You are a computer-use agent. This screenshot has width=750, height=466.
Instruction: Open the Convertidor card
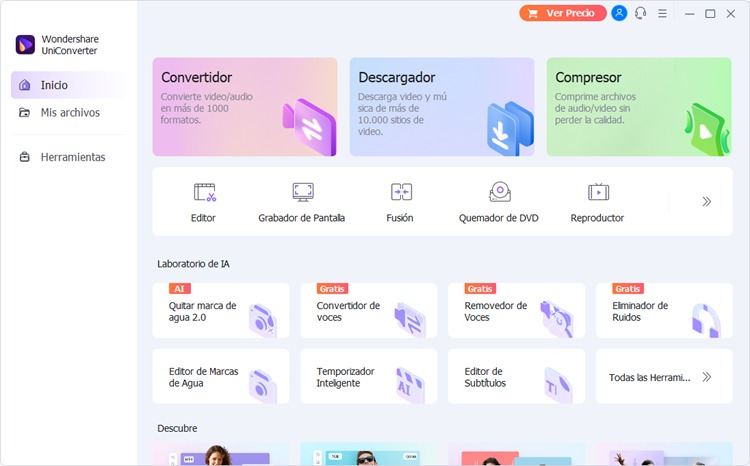point(245,107)
